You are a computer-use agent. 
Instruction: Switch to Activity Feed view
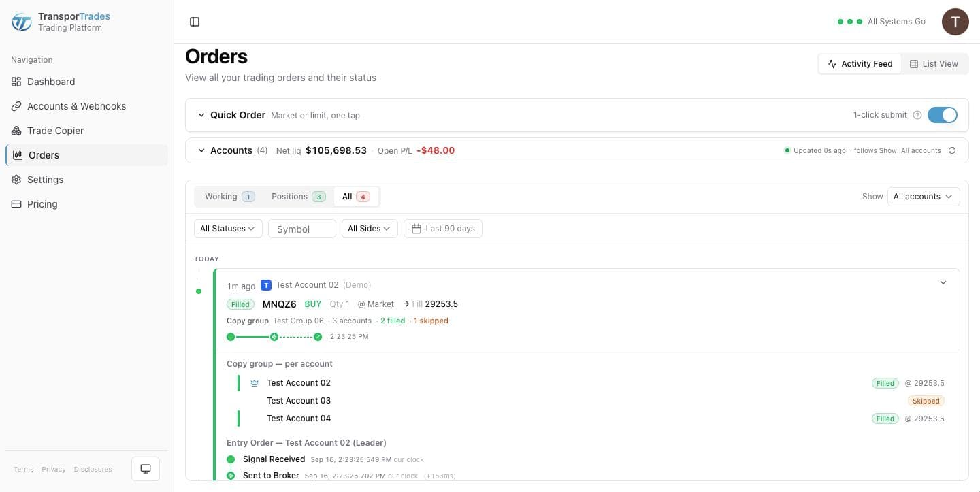tap(860, 64)
